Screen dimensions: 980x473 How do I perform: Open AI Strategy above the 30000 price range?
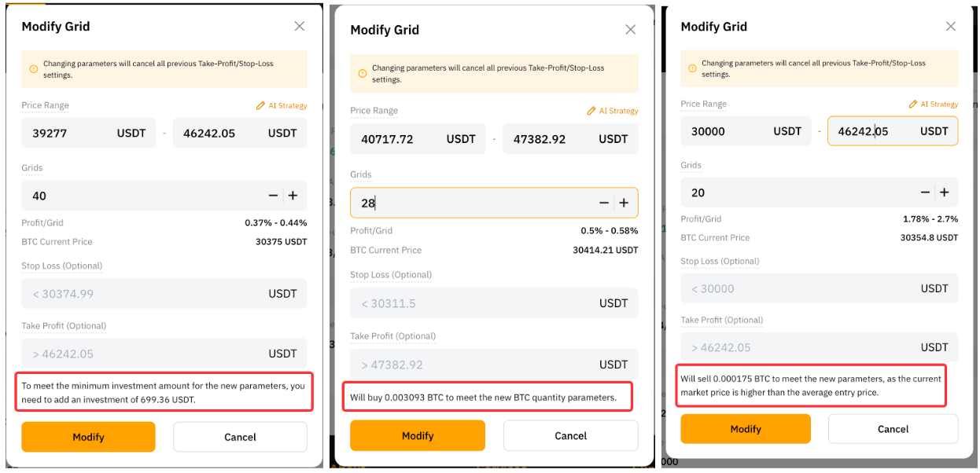tap(934, 104)
